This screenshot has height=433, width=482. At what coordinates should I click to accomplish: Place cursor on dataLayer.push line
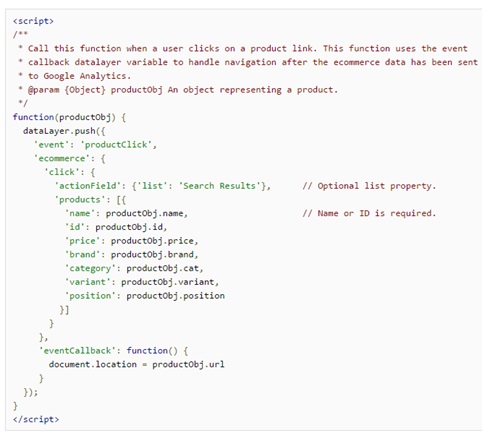(64, 131)
